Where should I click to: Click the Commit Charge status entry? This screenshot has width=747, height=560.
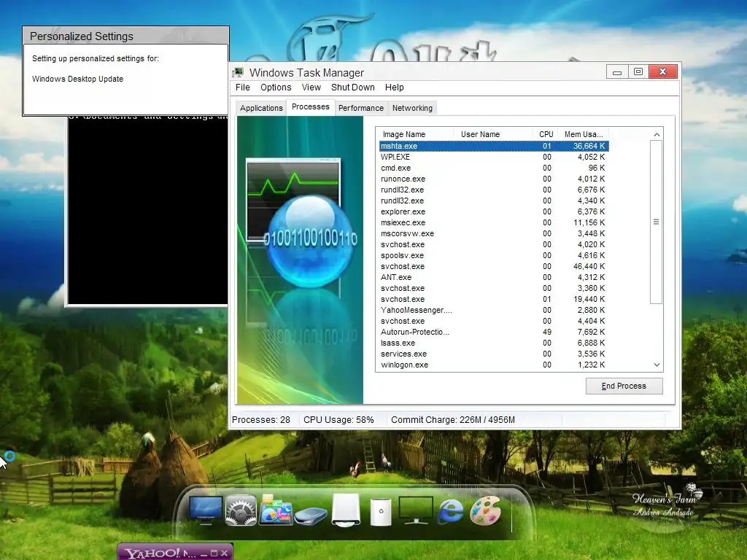pyautogui.click(x=453, y=420)
